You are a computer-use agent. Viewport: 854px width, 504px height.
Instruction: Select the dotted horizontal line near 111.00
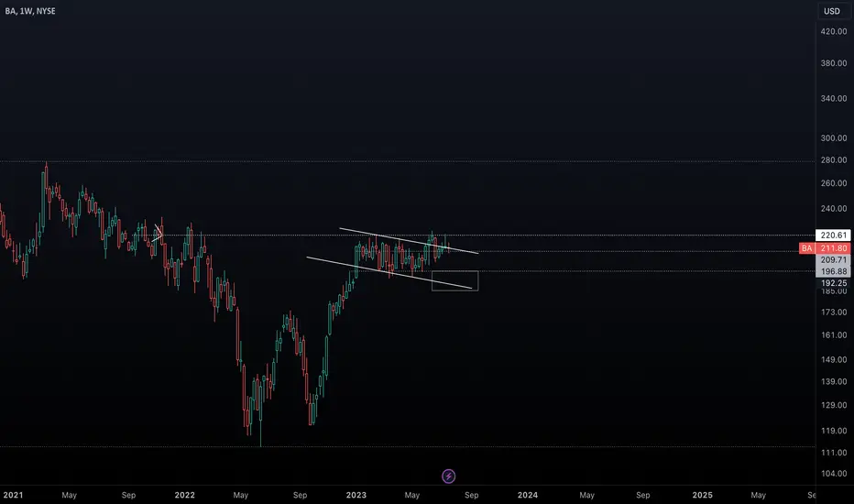pos(408,447)
